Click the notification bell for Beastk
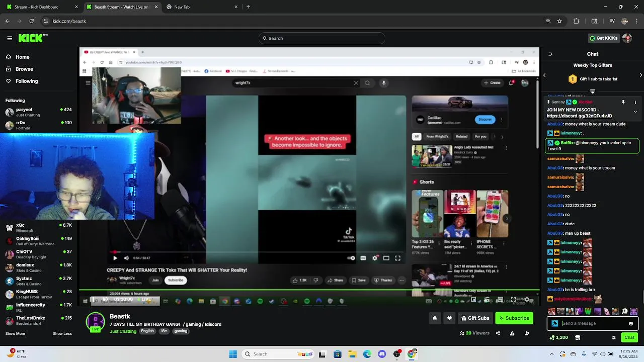This screenshot has height=362, width=644. tap(435, 318)
